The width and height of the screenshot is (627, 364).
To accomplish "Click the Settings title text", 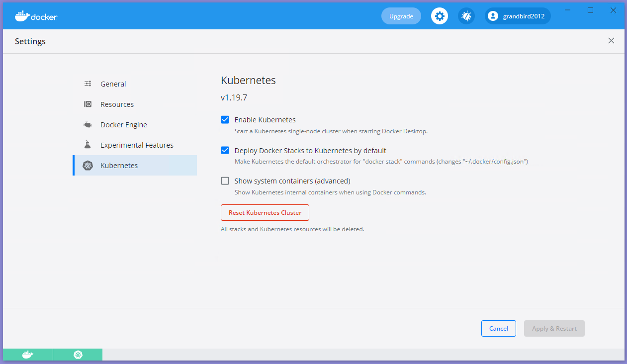I will tap(30, 41).
